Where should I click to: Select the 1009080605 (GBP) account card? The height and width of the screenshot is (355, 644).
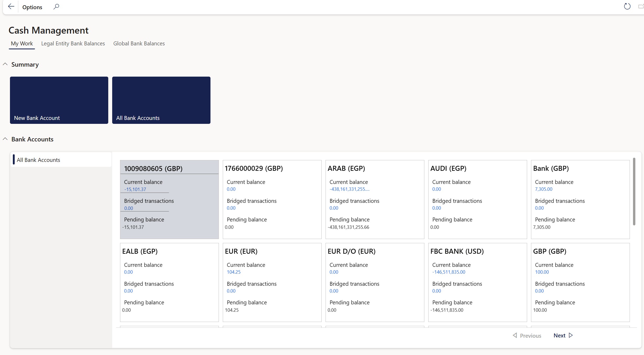pos(169,199)
